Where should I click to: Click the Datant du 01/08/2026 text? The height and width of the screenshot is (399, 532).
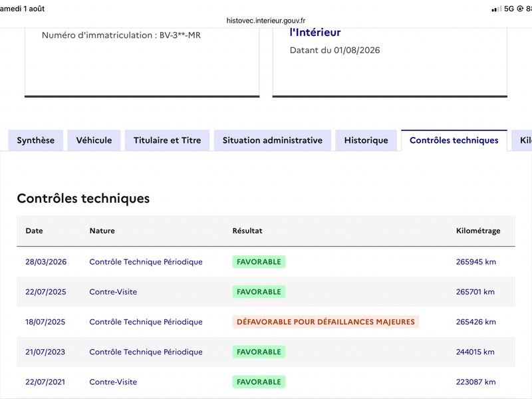[x=335, y=51]
